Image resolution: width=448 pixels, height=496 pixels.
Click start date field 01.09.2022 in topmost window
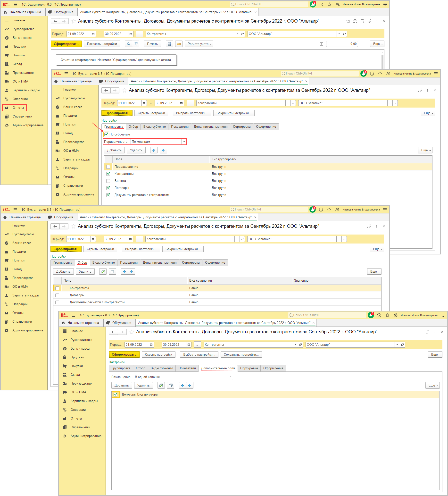(79, 34)
